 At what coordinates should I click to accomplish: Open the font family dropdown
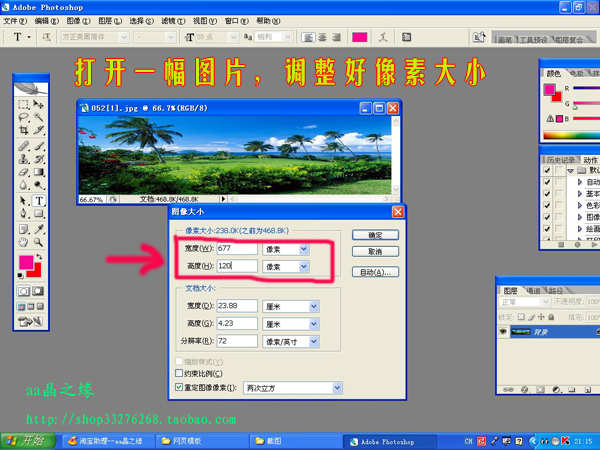click(x=124, y=37)
